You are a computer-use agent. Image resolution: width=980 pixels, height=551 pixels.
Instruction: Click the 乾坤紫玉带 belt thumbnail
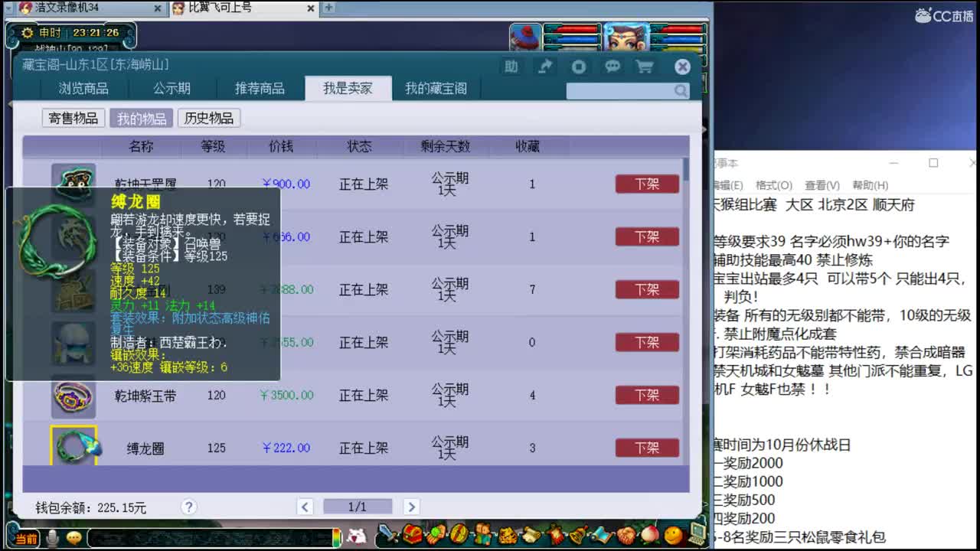click(x=73, y=396)
